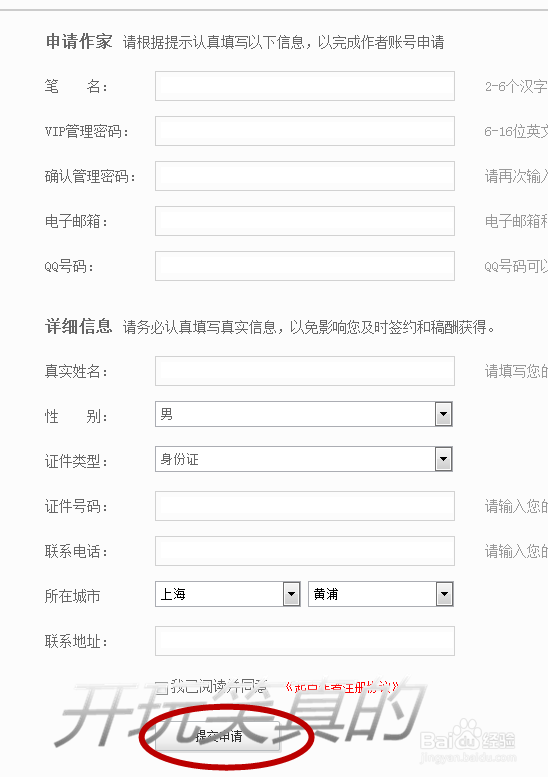Click the 申请作家 section heading

79,42
